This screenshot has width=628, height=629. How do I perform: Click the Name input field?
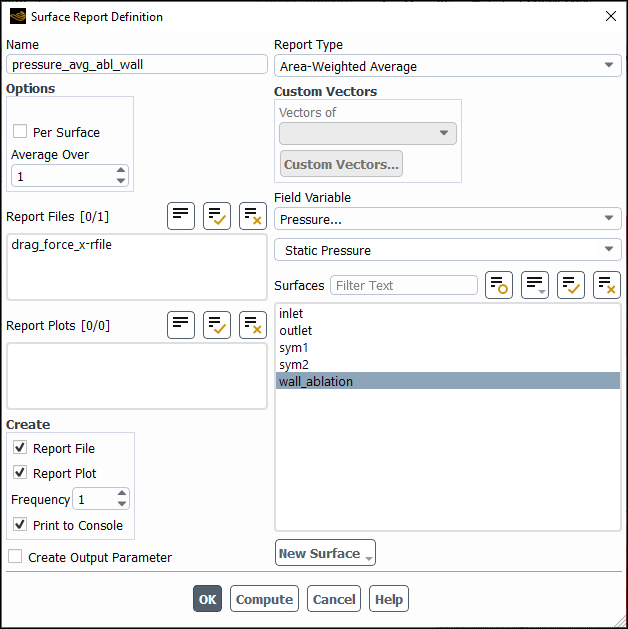click(137, 64)
